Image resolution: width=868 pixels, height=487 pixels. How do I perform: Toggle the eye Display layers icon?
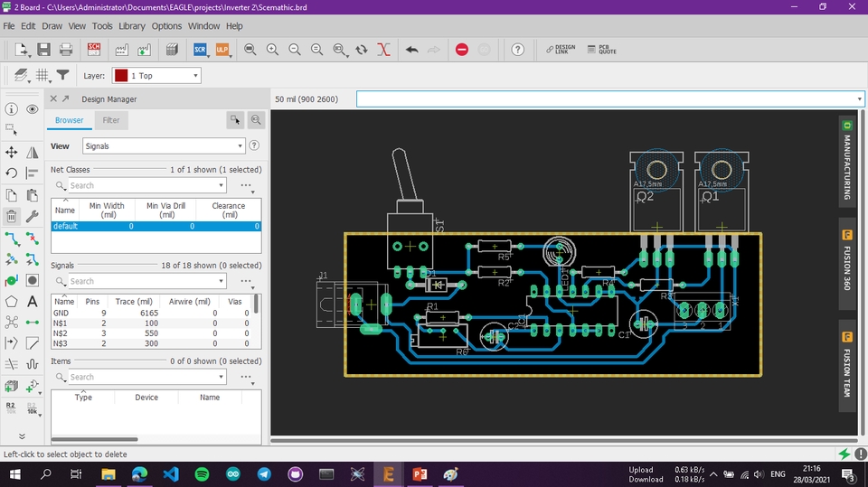click(x=33, y=109)
